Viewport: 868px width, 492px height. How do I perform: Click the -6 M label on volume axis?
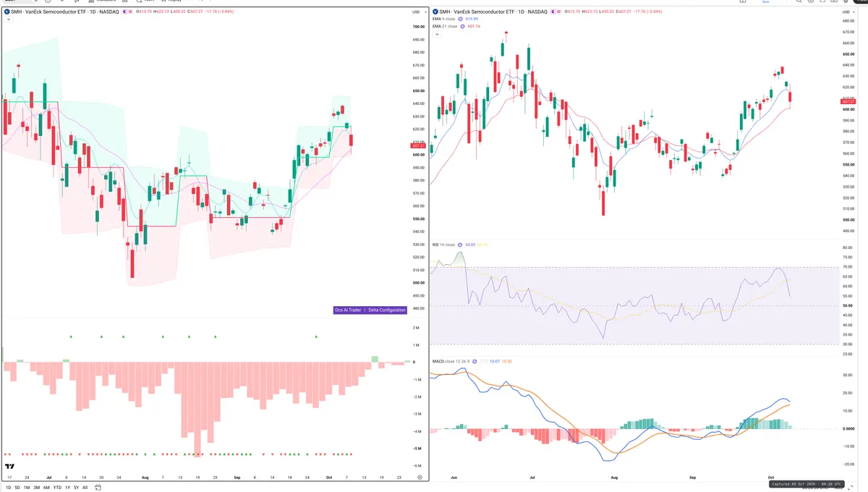[x=417, y=466]
